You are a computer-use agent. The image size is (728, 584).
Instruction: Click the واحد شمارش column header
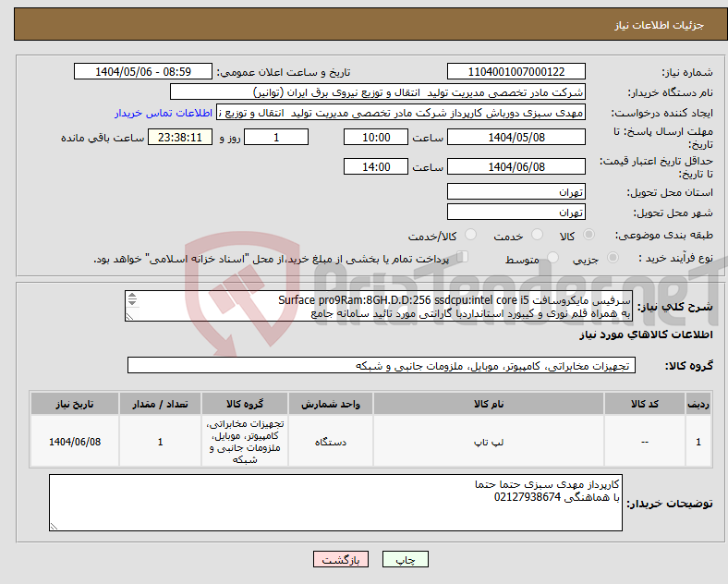(331, 404)
